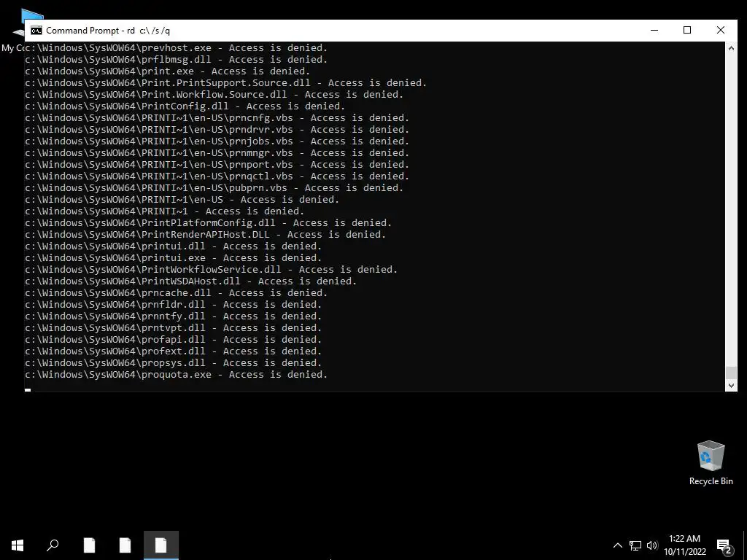Open the Recycle Bin desktop icon
This screenshot has width=747, height=560.
(x=711, y=463)
